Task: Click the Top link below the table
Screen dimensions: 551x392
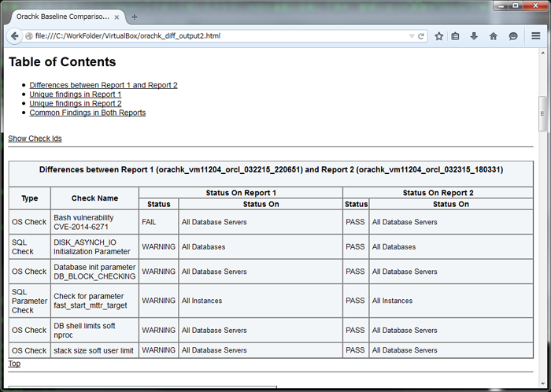Action: coord(14,364)
